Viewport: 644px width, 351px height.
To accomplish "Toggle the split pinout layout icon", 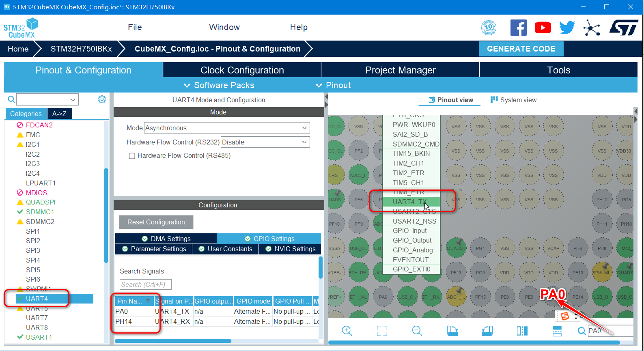I will pos(557,331).
